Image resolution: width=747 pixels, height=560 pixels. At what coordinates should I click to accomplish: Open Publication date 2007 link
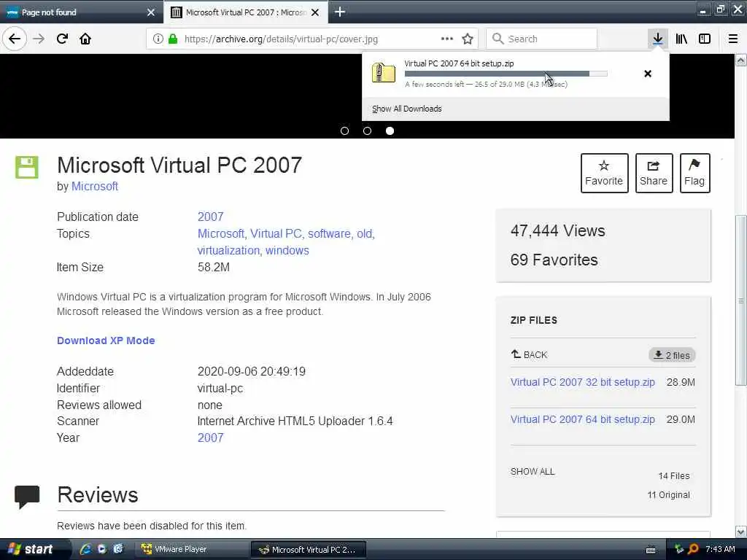click(x=210, y=217)
